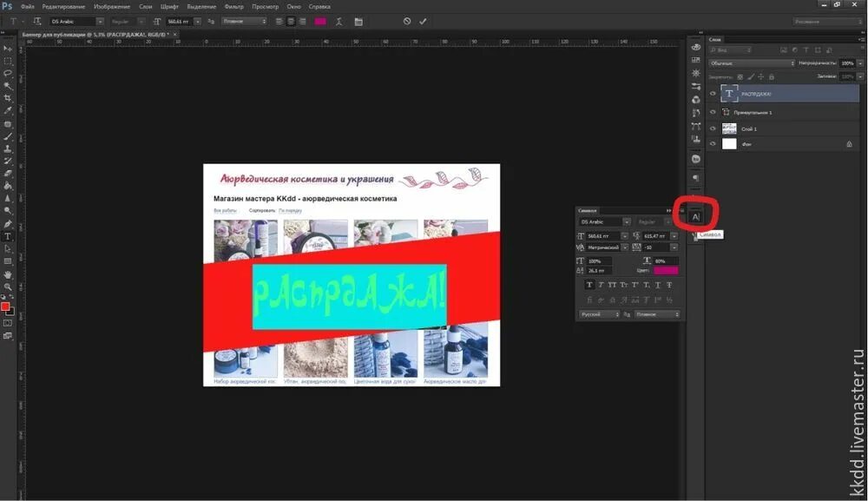Select the Слои panel tab
The image size is (868, 501).
pos(715,39)
